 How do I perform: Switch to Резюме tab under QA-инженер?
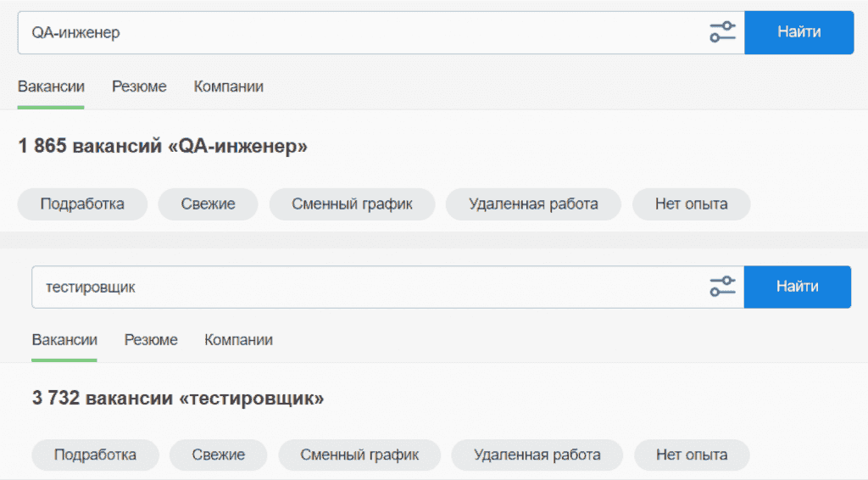pos(139,87)
